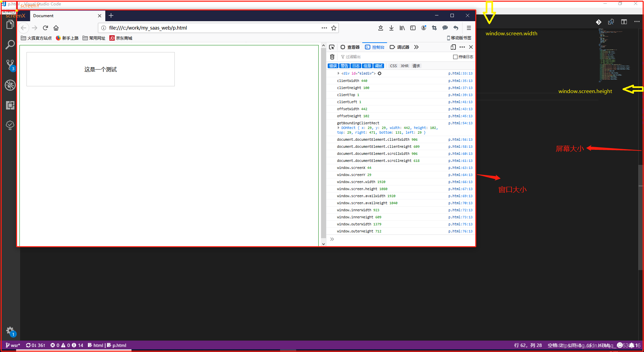The image size is (644, 352).
Task: Close the devtools panel
Action: pyautogui.click(x=471, y=47)
